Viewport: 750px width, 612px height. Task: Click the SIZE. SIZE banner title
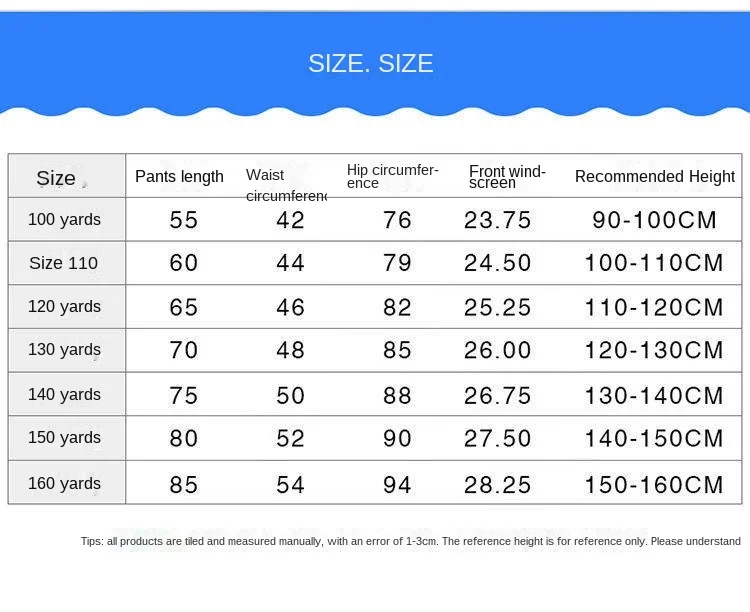click(x=371, y=64)
